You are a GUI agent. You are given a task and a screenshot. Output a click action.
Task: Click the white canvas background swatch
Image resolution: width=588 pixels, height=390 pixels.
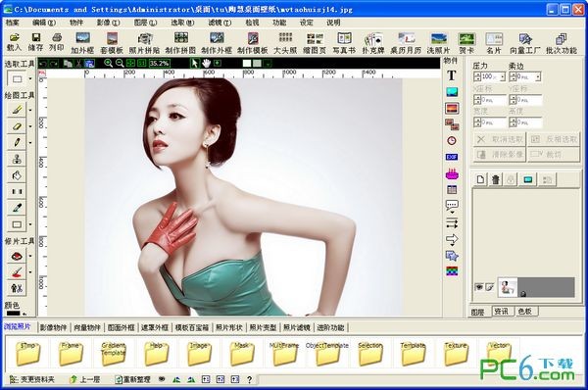[247, 64]
